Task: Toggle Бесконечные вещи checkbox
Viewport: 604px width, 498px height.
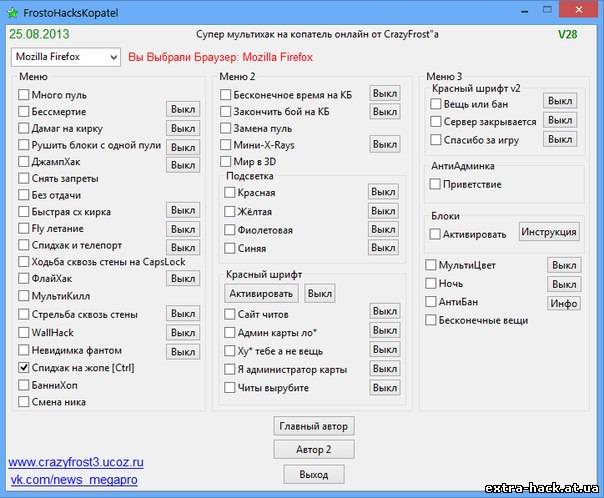Action: point(431,320)
